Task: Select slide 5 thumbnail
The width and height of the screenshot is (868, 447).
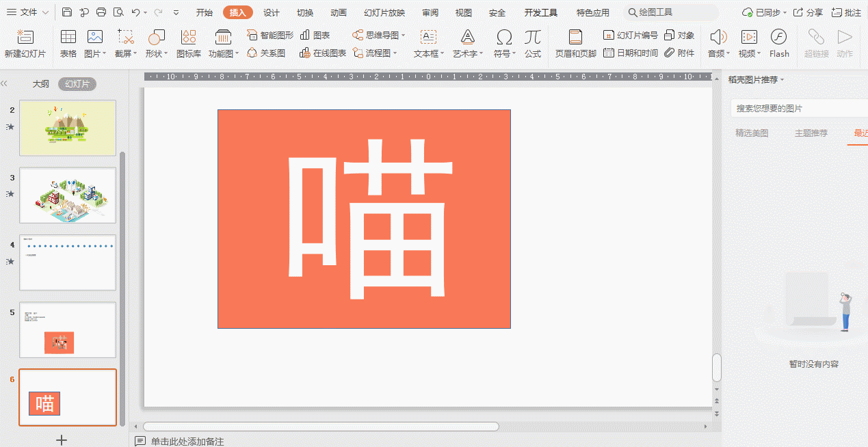Action: pyautogui.click(x=68, y=329)
